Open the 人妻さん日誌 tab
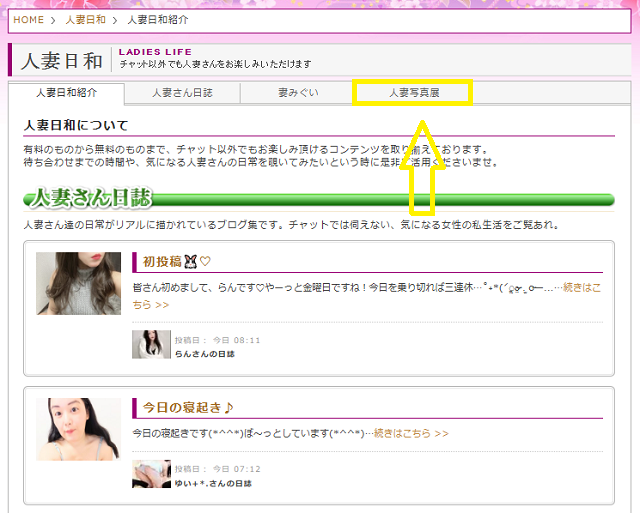640x513 pixels. [182, 93]
